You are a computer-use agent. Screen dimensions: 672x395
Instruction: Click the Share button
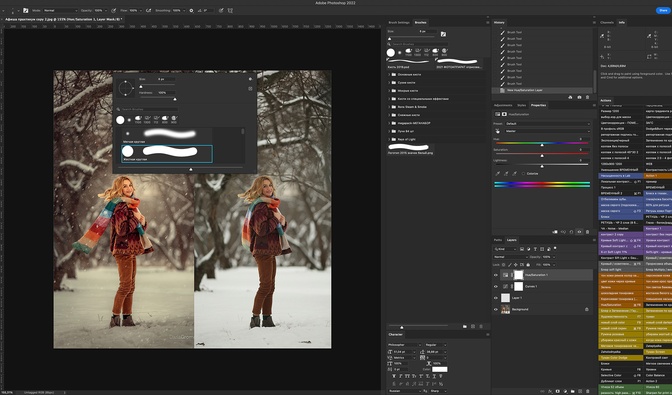point(663,10)
